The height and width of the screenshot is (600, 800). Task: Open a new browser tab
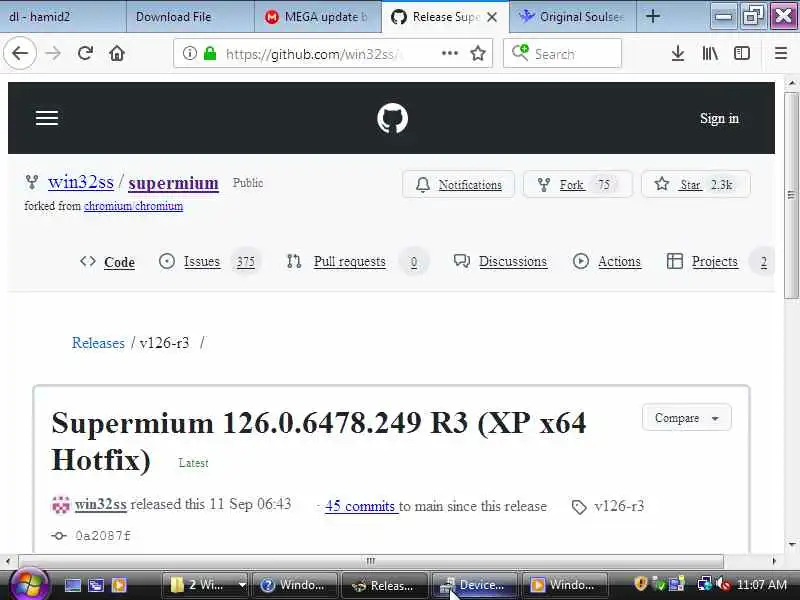point(653,16)
